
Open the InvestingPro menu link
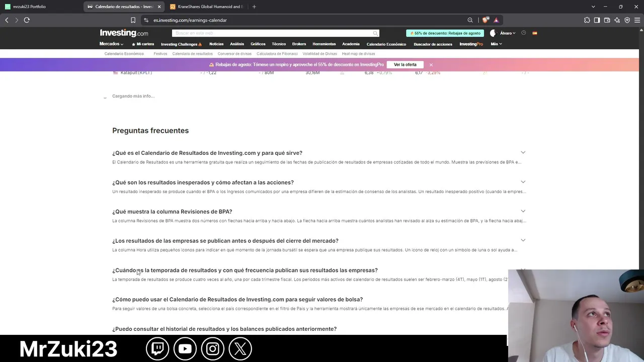[471, 44]
